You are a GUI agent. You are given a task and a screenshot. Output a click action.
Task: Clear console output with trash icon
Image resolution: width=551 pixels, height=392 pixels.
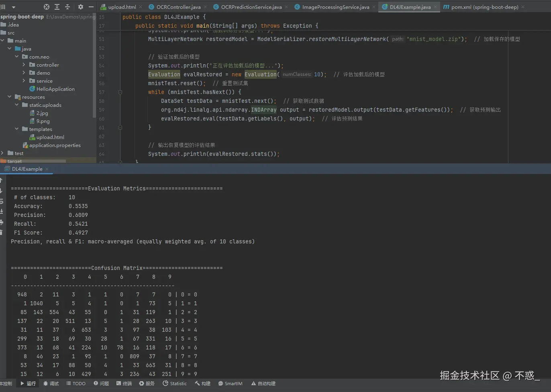coord(1,233)
